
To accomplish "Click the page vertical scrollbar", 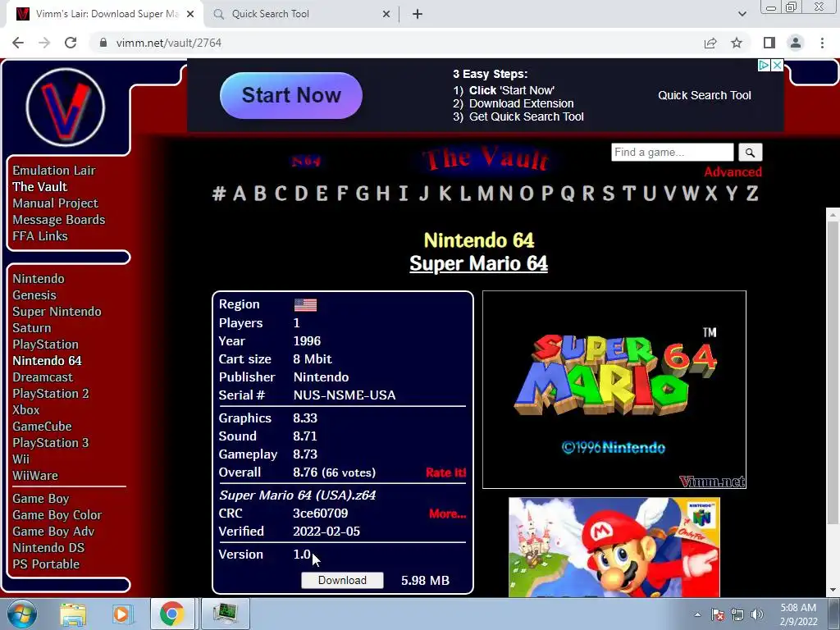I will click(833, 372).
